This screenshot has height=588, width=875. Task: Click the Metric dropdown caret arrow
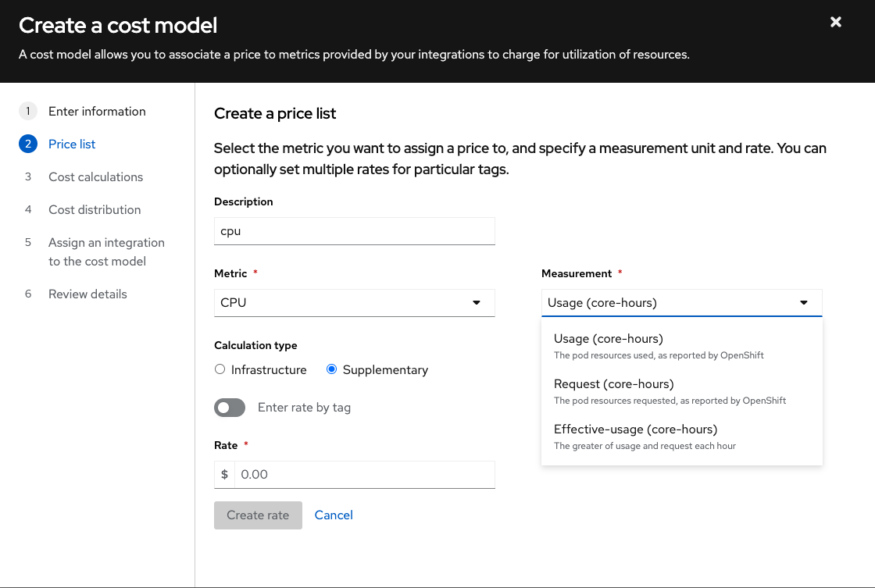click(477, 303)
